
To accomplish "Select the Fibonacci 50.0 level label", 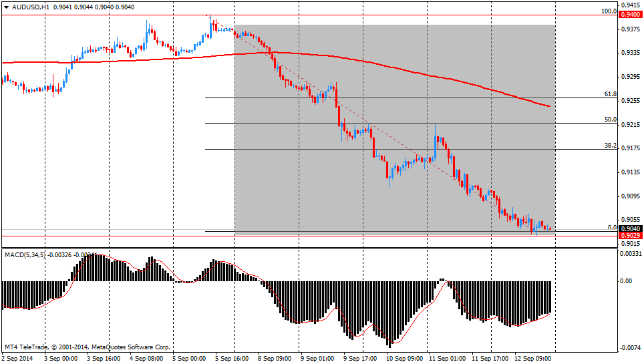I will [610, 120].
